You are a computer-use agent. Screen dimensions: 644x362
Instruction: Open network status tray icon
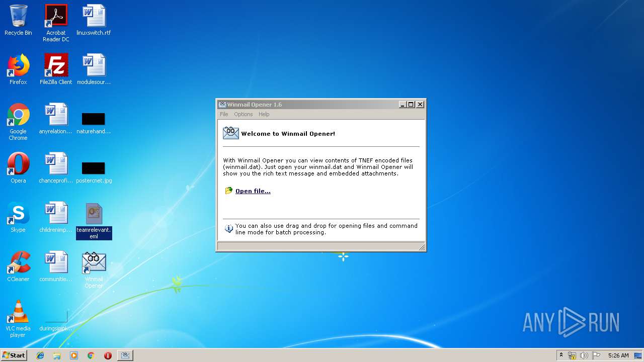pyautogui.click(x=572, y=355)
